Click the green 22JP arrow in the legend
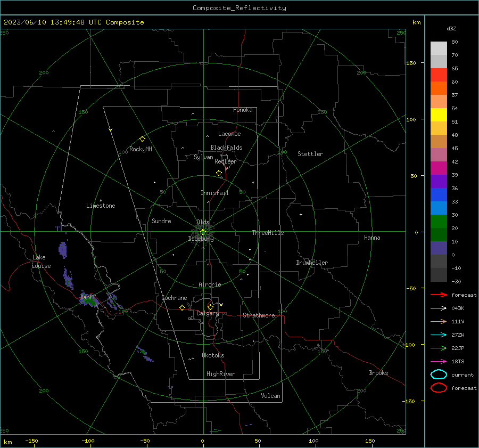479x448 pixels. click(439, 348)
